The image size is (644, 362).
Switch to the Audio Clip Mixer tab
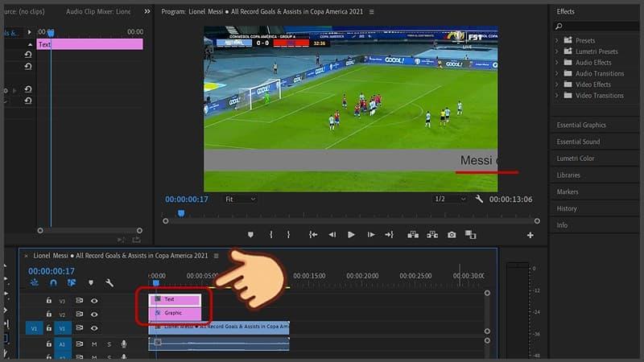tap(98, 11)
